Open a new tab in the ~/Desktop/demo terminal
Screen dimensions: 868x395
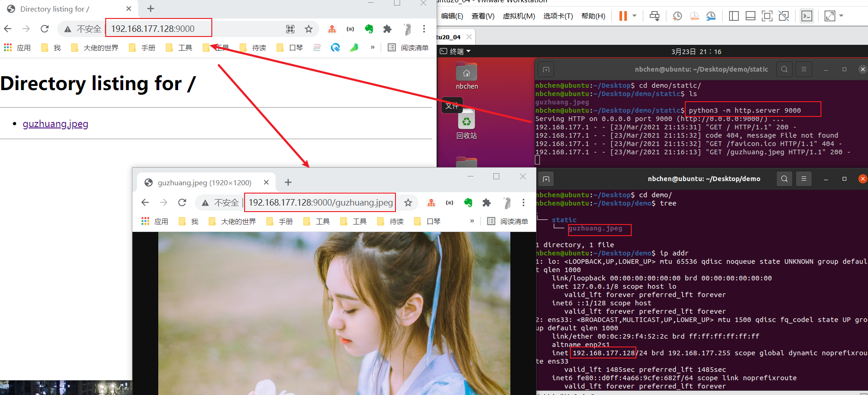tap(546, 179)
